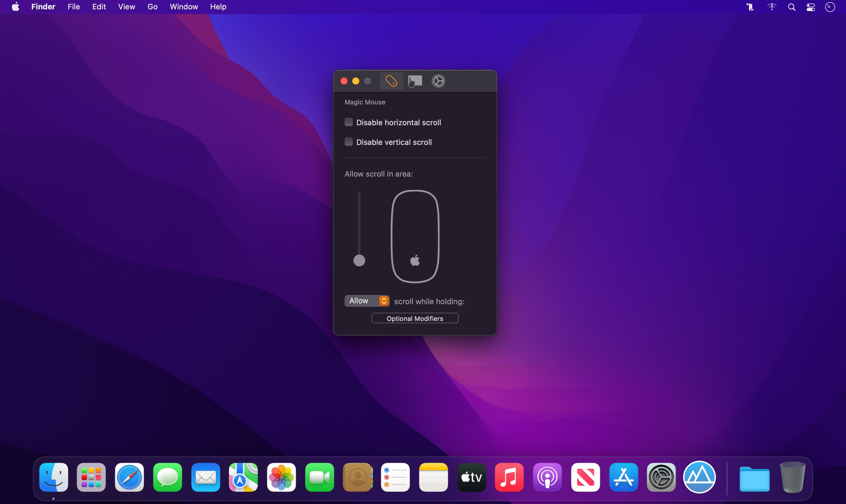Open the Window menu
846x504 pixels.
pos(184,7)
